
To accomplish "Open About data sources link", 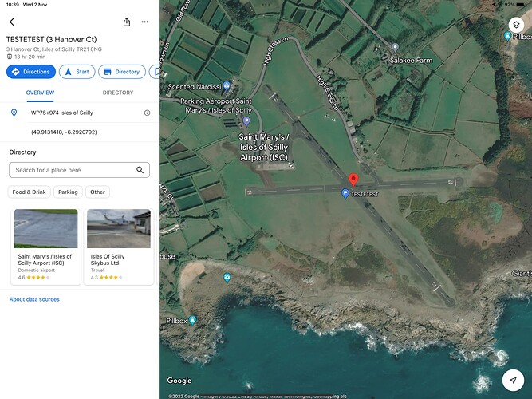I will pyautogui.click(x=34, y=299).
